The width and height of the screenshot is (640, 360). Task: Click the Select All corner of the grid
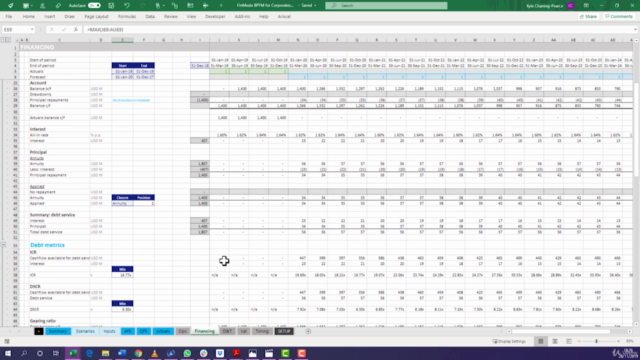coord(18,40)
